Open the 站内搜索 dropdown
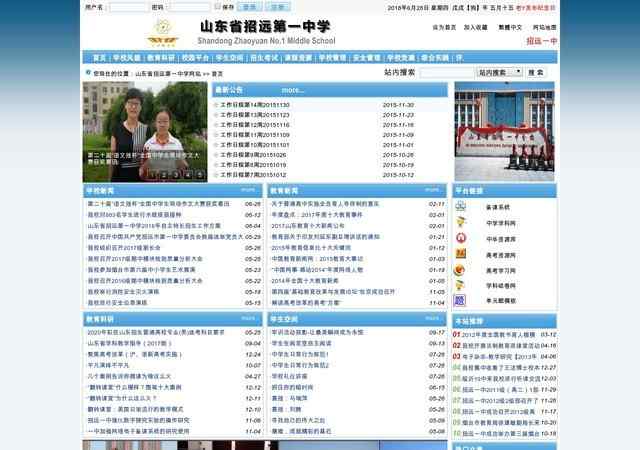640x450 pixels. [x=500, y=72]
